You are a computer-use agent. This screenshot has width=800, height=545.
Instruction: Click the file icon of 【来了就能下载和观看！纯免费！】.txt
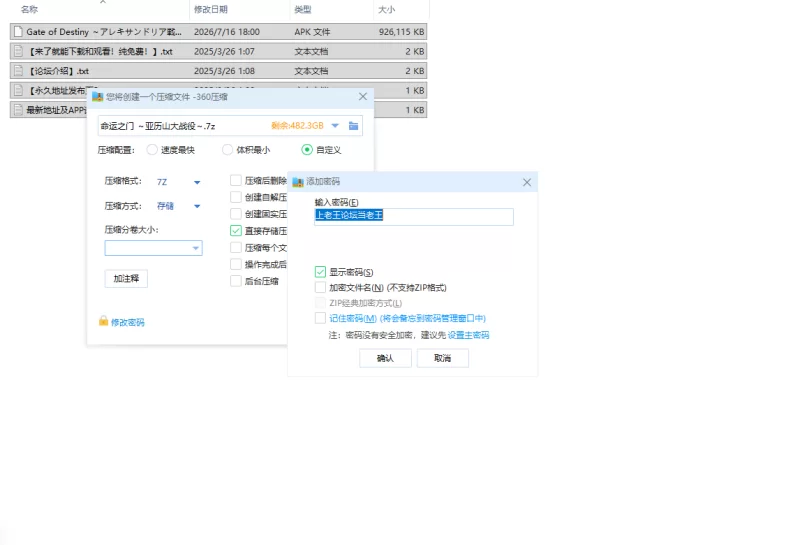point(18,51)
